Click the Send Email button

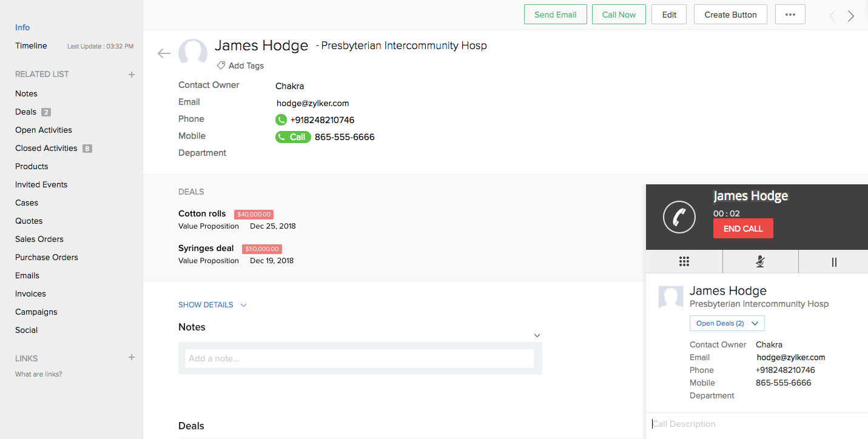coord(556,15)
